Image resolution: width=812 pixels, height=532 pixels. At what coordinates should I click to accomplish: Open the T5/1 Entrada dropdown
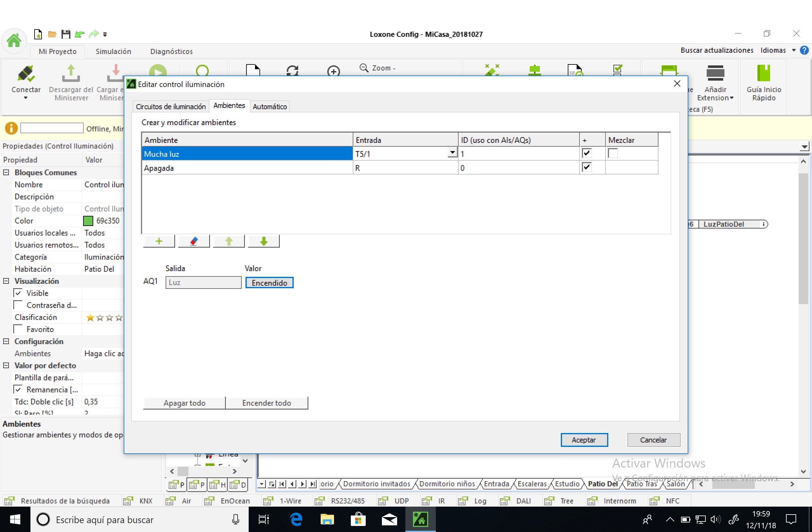tap(452, 153)
